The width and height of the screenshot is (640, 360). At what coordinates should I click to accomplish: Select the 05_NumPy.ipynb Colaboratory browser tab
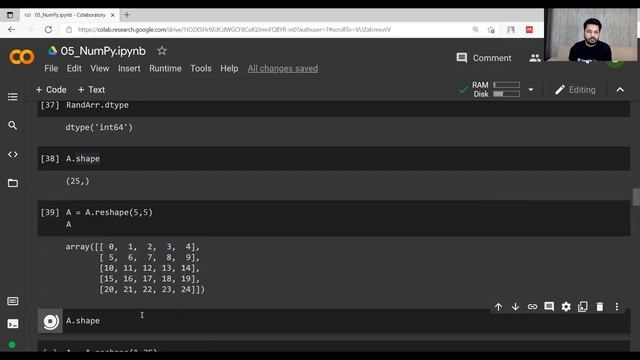(x=70, y=15)
